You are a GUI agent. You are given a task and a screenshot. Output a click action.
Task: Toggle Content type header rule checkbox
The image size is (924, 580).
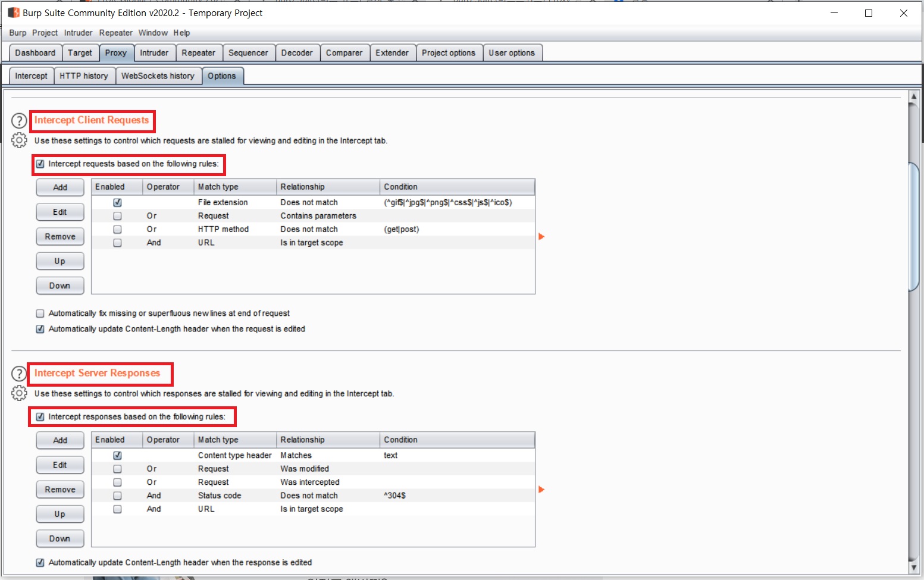point(117,456)
